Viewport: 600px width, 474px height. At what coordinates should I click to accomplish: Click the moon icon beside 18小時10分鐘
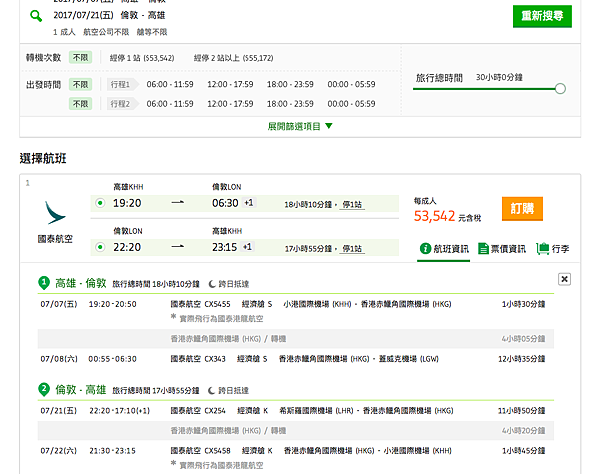pyautogui.click(x=212, y=284)
